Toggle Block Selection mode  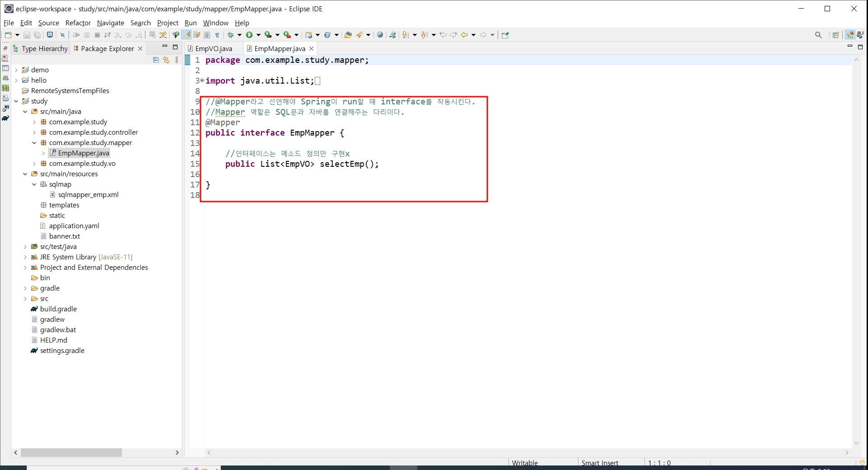207,35
